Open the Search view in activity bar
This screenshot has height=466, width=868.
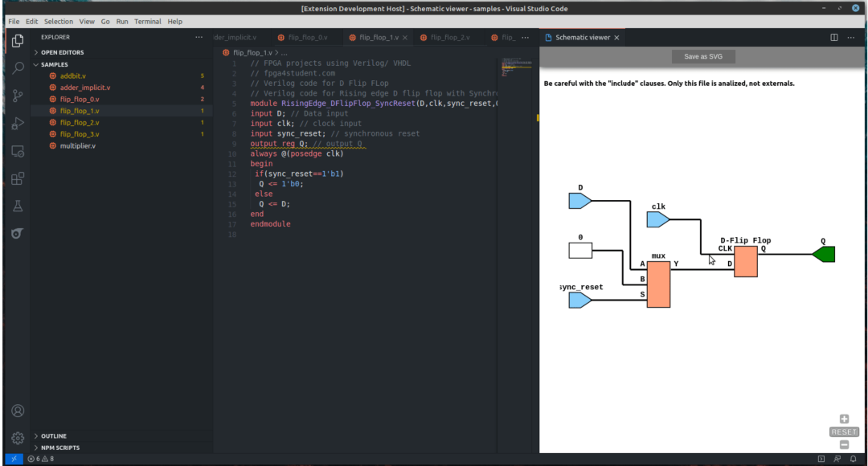pos(18,68)
